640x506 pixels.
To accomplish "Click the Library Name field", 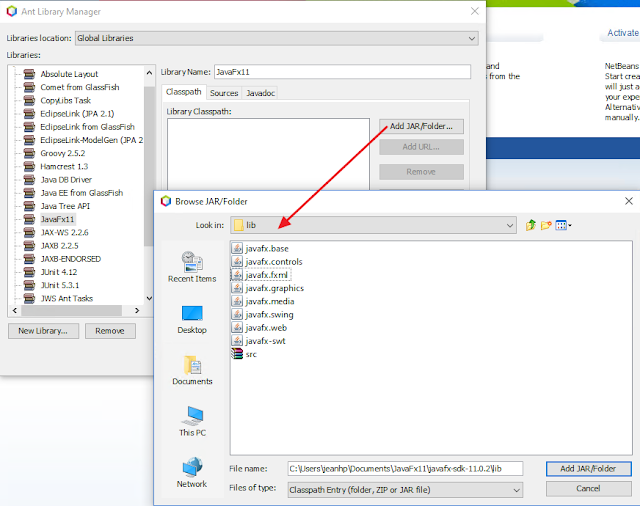I will tap(342, 72).
